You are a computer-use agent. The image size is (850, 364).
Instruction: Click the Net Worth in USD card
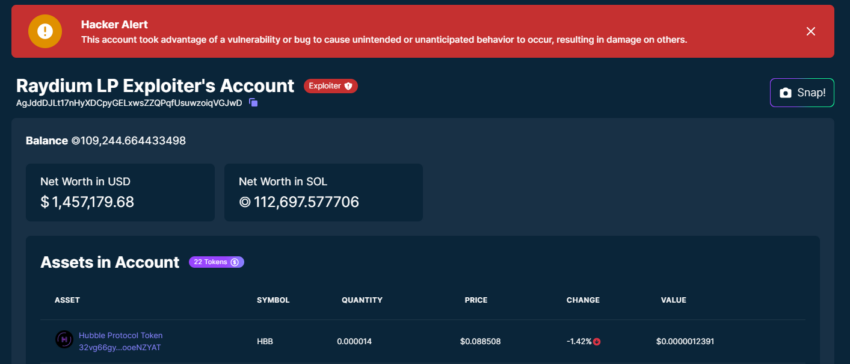(120, 193)
